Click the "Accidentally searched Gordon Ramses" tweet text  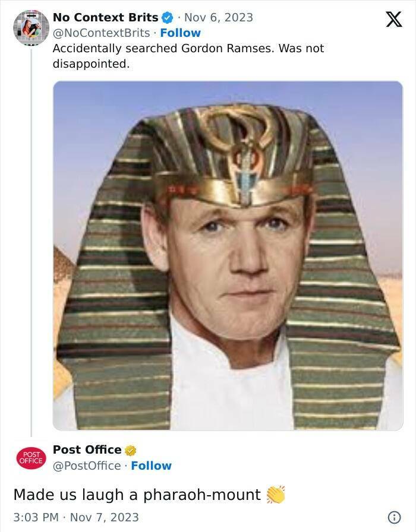click(x=188, y=56)
